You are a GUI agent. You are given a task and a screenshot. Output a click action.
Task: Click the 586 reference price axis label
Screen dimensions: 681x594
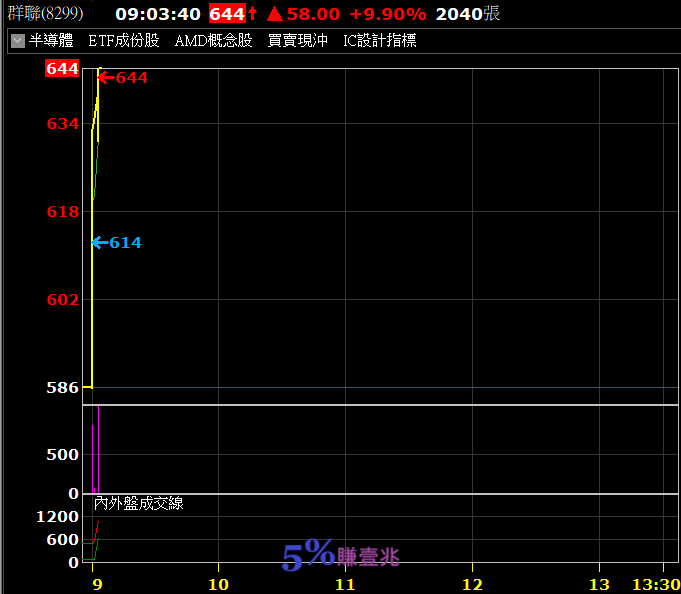[62, 387]
